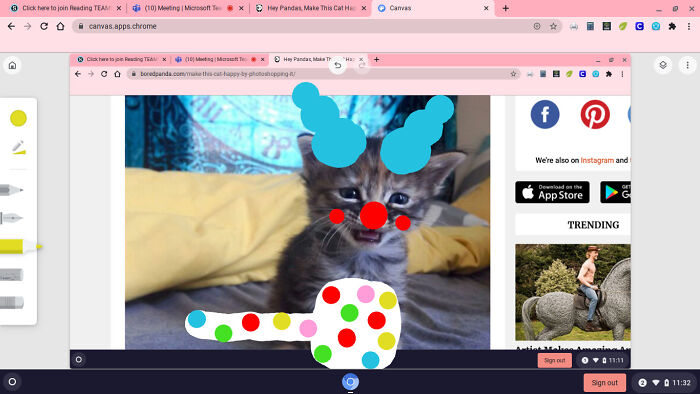Open the ChromeOS launcher circle
Viewport: 700px width, 394px height.
coord(12,382)
